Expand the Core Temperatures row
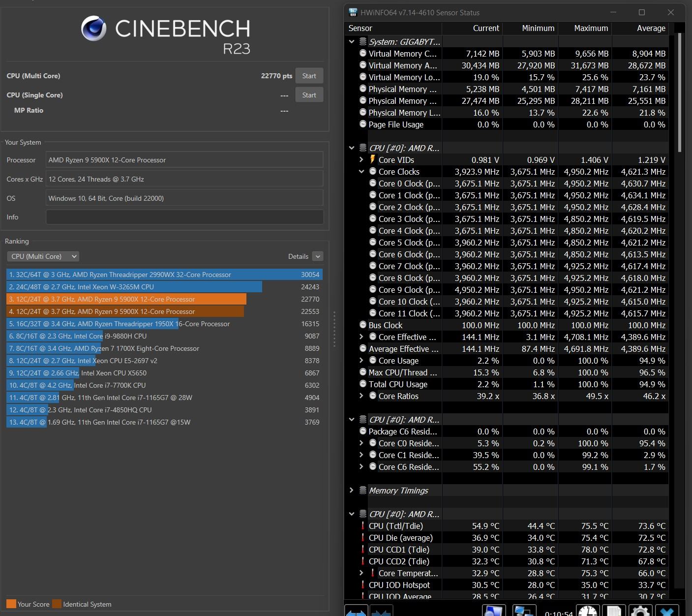This screenshot has height=616, width=692. 361,573
